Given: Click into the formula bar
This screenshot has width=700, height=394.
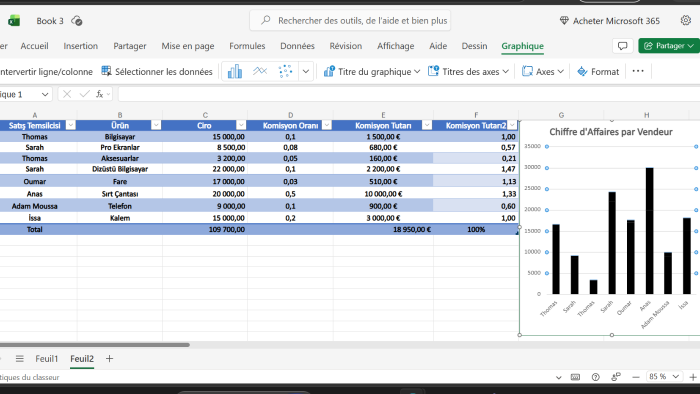Looking at the screenshot, I should (x=408, y=94).
